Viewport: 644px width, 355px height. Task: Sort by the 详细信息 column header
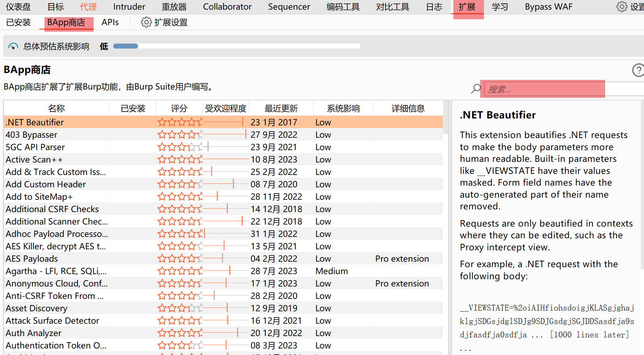click(x=408, y=108)
